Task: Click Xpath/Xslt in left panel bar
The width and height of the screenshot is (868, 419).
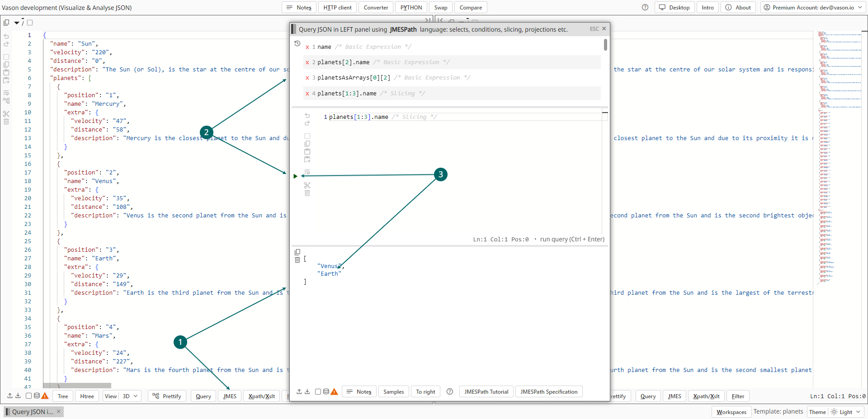Action: [262, 396]
